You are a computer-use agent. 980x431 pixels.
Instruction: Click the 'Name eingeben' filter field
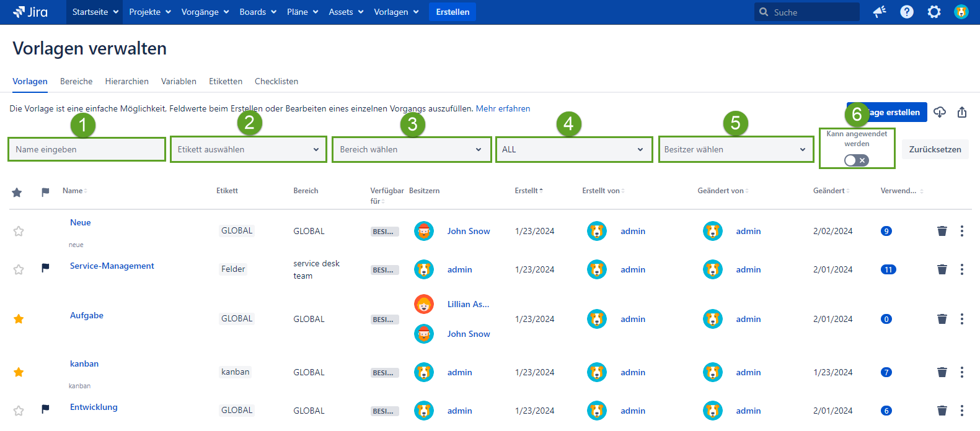87,149
